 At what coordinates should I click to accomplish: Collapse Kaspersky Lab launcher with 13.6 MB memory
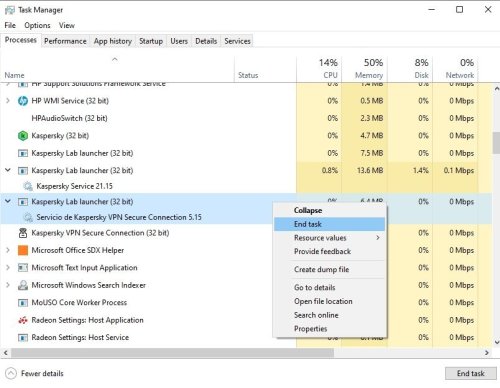8,170
